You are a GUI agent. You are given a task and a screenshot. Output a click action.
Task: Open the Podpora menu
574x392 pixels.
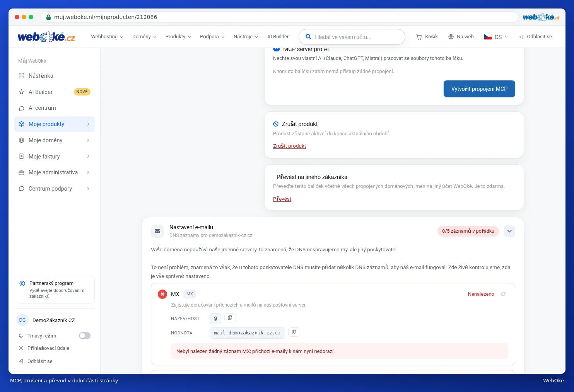tap(212, 37)
